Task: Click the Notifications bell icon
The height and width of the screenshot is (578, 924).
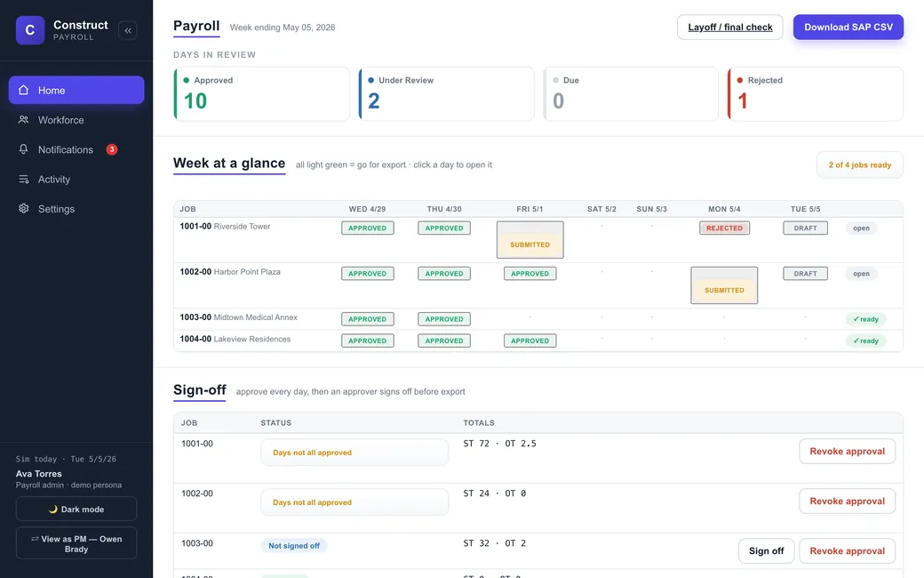Action: click(x=24, y=149)
